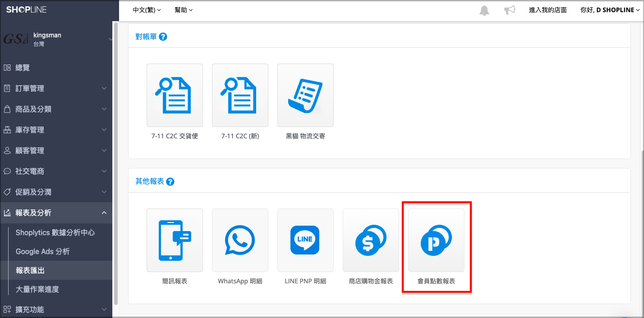Open the 7-11 C2C 交貨便 statement icon
The width and height of the screenshot is (644, 318).
pos(175,95)
